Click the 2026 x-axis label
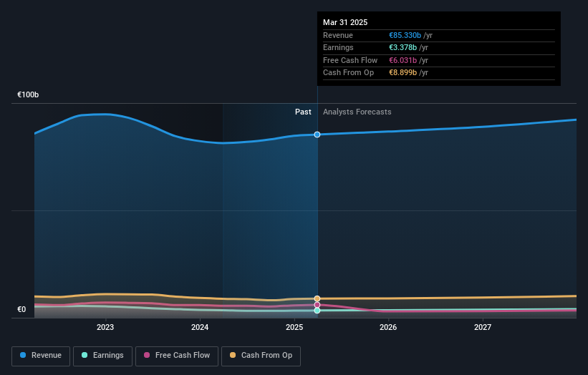The image size is (588, 375). click(x=388, y=327)
